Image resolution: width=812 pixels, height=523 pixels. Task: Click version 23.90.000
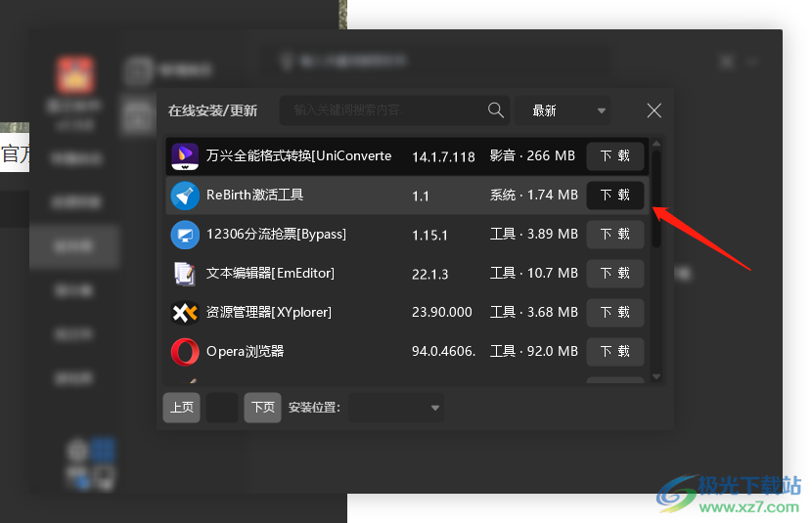coord(442,313)
